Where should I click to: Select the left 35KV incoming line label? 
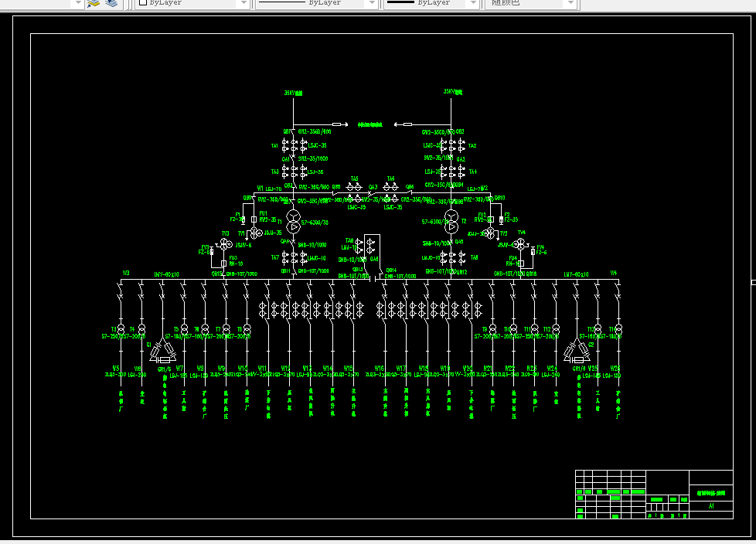[x=293, y=93]
